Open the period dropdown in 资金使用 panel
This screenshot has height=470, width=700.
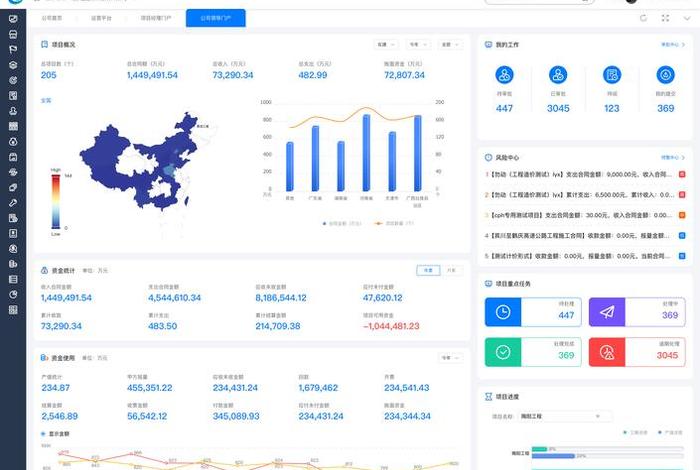[450, 358]
